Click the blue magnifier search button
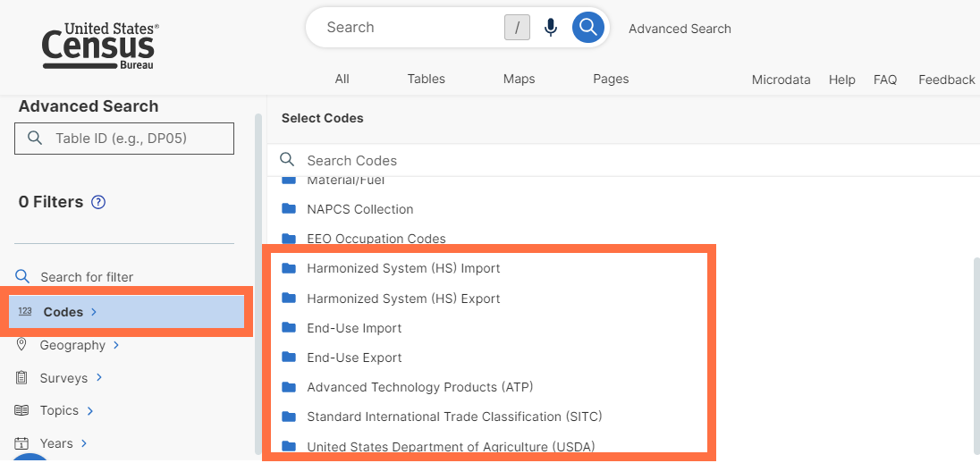Viewport: 980px width, 463px height. coord(588,28)
